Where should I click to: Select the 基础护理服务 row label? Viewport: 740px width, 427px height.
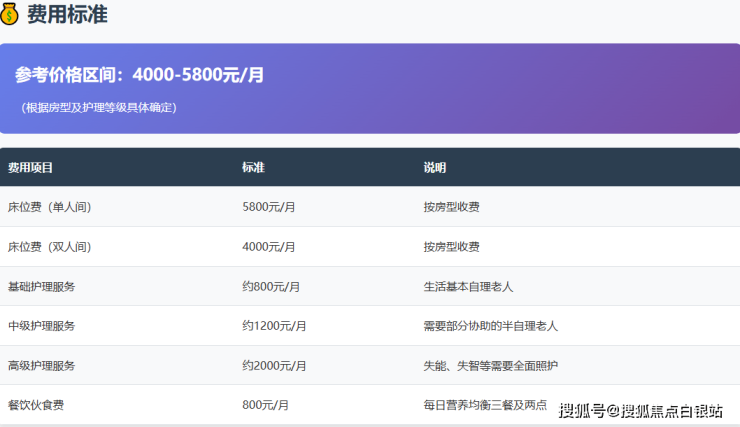click(42, 286)
